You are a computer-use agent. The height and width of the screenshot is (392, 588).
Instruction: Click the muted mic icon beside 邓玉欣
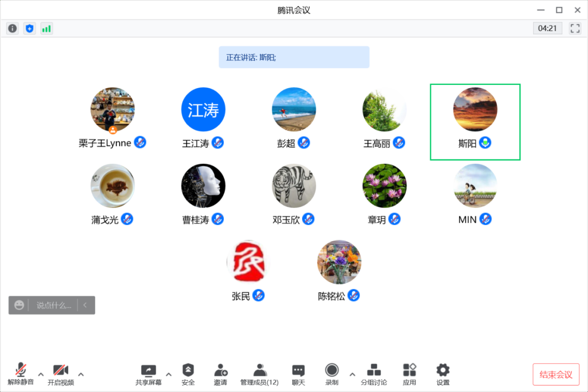[308, 219]
